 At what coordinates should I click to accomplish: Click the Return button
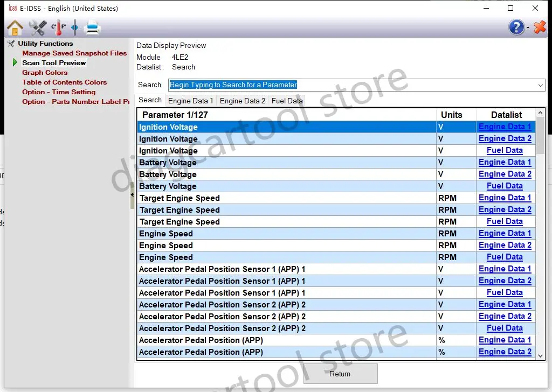point(340,374)
